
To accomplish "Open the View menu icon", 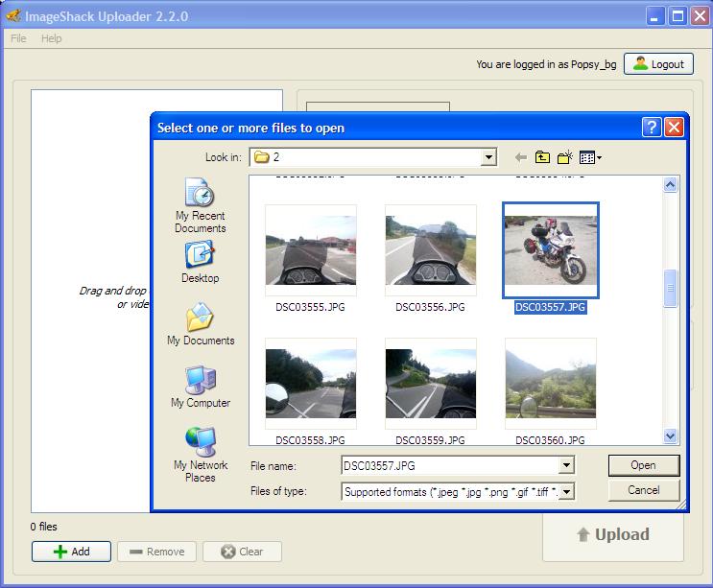I will [590, 157].
